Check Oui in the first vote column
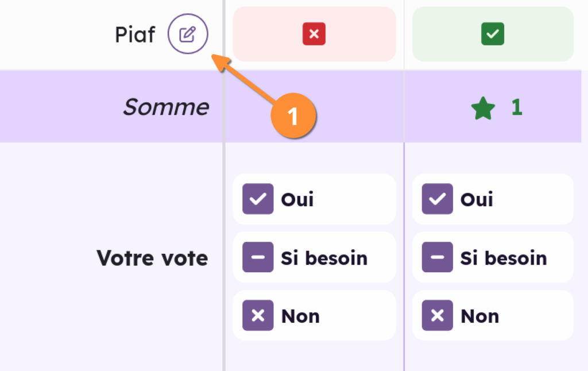This screenshot has width=588, height=371. tap(258, 199)
